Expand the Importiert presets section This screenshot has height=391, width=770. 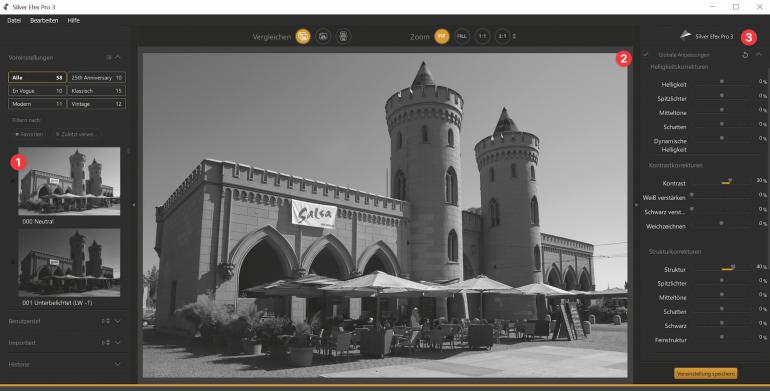point(117,343)
